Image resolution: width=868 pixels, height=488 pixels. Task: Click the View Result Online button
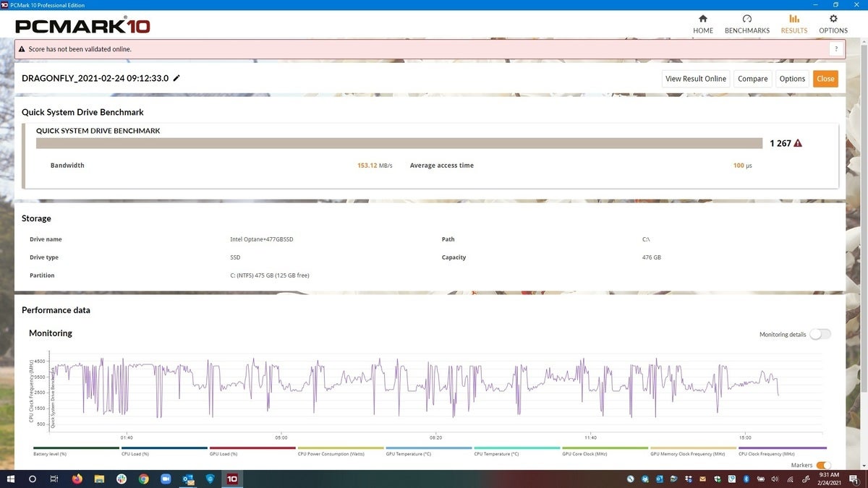click(696, 79)
